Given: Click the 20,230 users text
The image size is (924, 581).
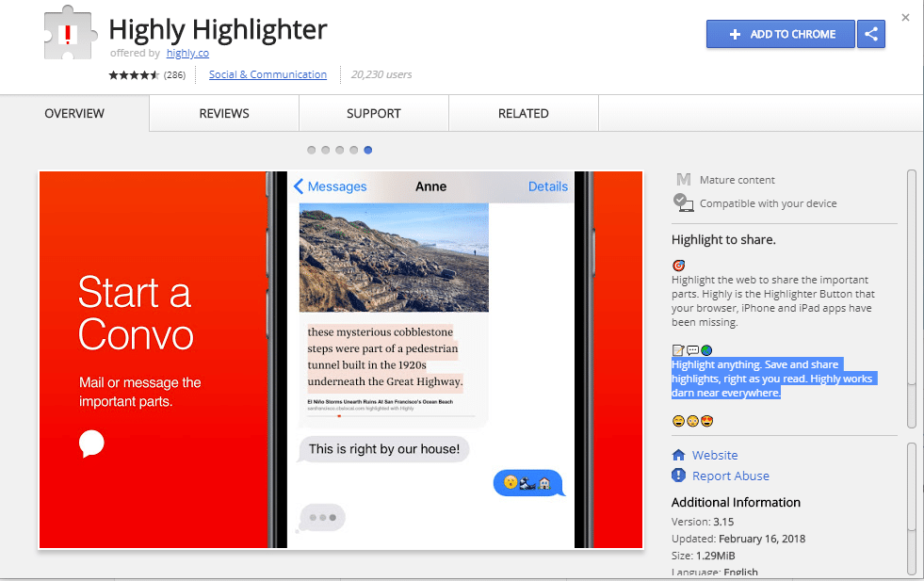Looking at the screenshot, I should point(381,74).
